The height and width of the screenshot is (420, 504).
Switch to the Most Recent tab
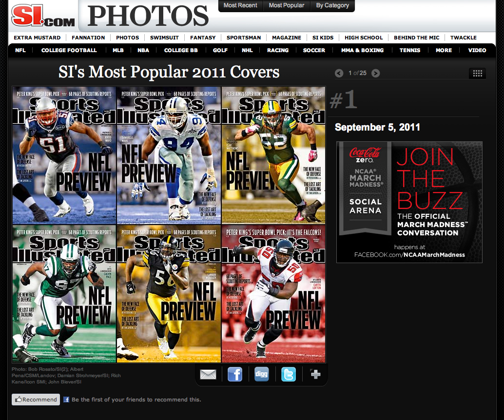[x=240, y=5]
